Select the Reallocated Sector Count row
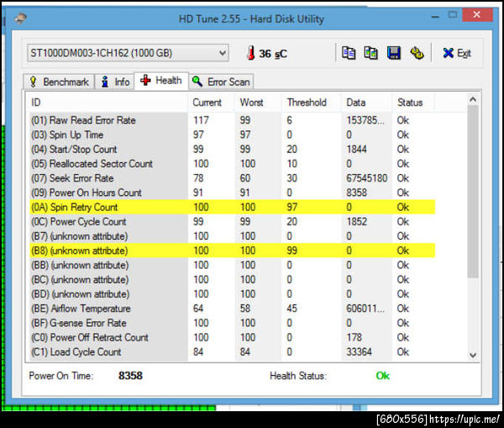504x428 pixels. tap(232, 164)
